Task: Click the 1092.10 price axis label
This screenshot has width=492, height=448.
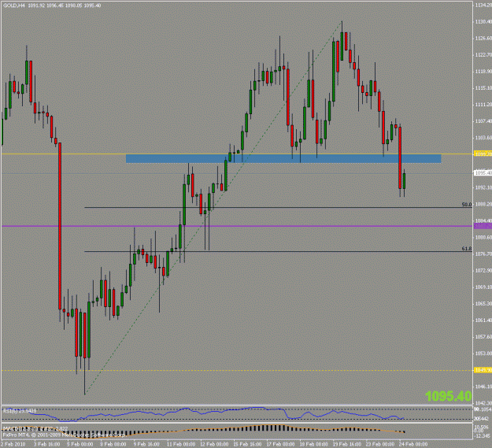Action: [483, 187]
